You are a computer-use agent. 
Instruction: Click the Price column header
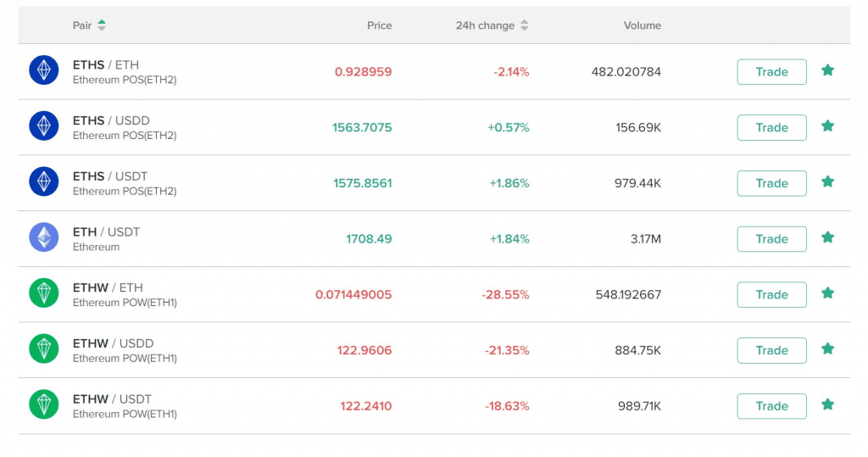coord(379,25)
